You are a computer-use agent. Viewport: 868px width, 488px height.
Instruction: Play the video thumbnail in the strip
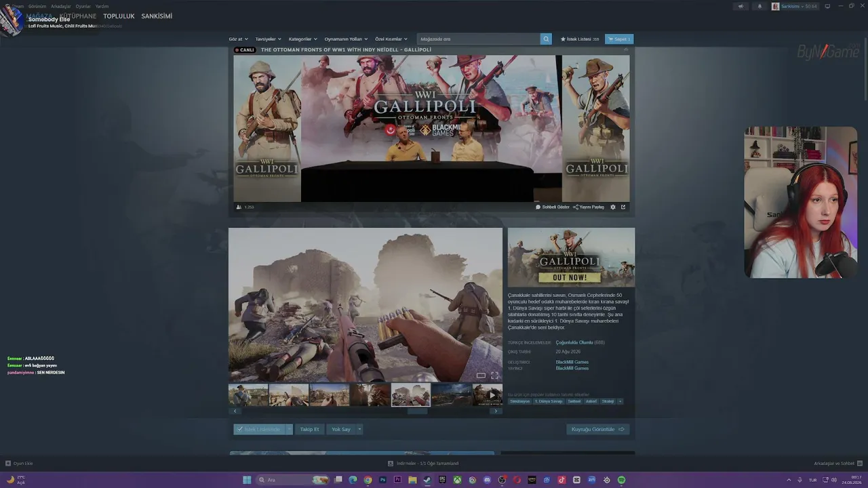(488, 395)
